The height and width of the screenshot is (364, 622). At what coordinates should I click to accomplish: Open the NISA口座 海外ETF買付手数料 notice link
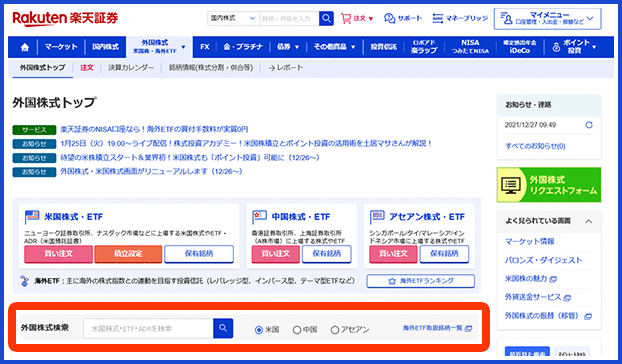click(154, 130)
